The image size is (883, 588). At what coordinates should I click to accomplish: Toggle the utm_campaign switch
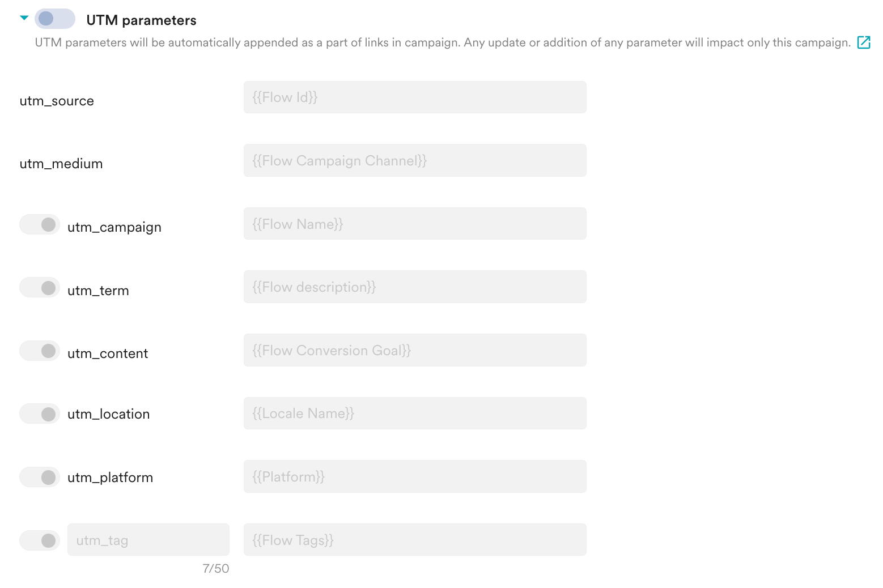[40, 224]
